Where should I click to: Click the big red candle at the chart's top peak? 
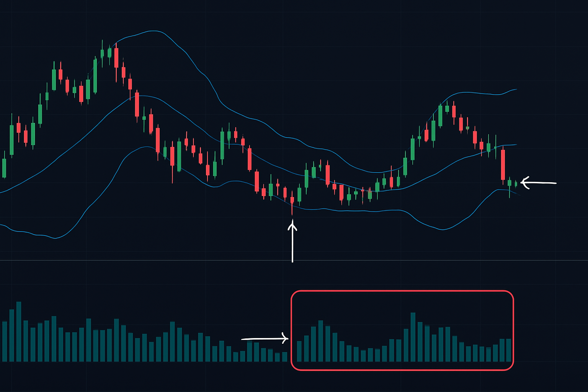[x=116, y=57]
